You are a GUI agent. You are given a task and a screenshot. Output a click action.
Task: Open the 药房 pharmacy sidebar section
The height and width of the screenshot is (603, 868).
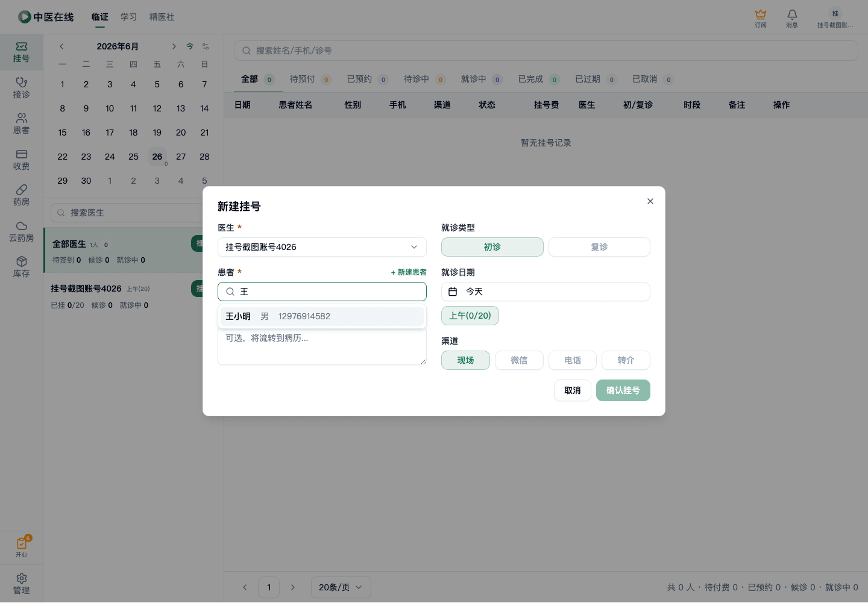21,196
